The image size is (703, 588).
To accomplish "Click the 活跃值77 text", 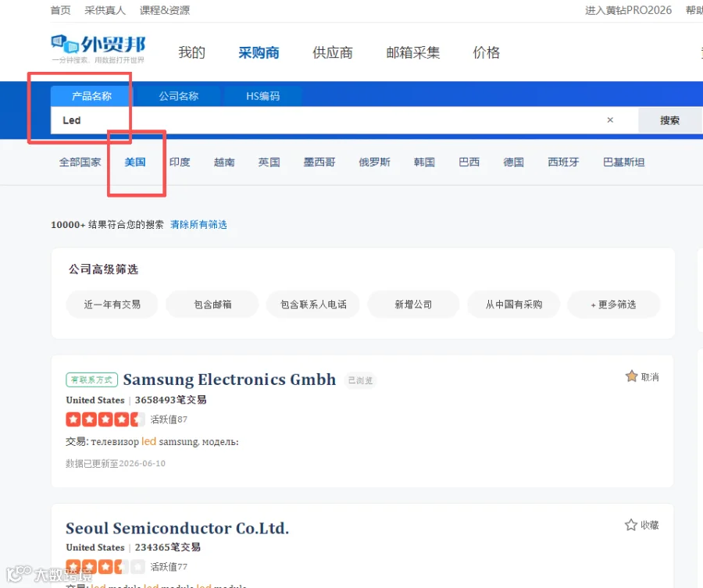I will pyautogui.click(x=169, y=567).
